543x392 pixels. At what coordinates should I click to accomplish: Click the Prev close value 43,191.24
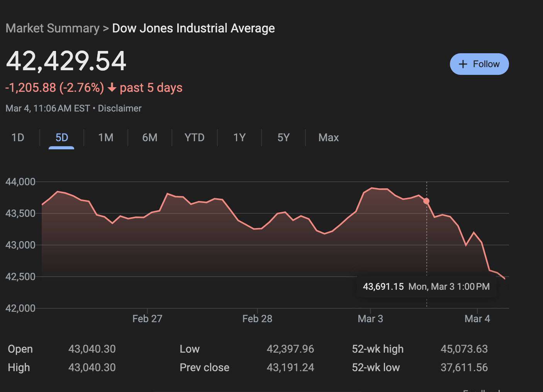pos(290,368)
